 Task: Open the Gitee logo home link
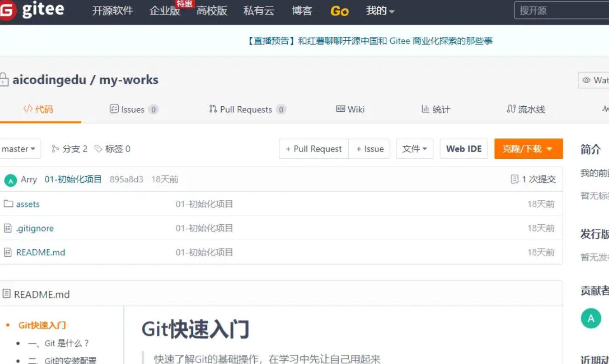[32, 10]
